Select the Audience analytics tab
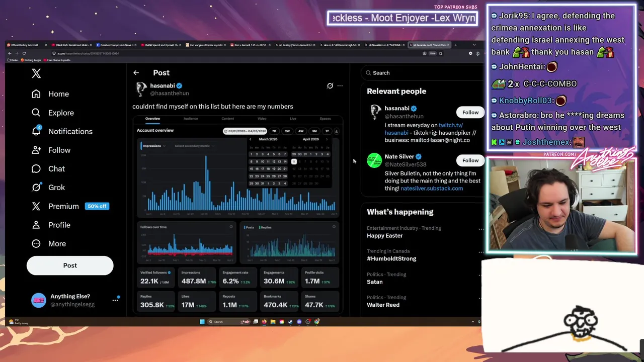Screen dimensions: 644x362 click(x=191, y=119)
